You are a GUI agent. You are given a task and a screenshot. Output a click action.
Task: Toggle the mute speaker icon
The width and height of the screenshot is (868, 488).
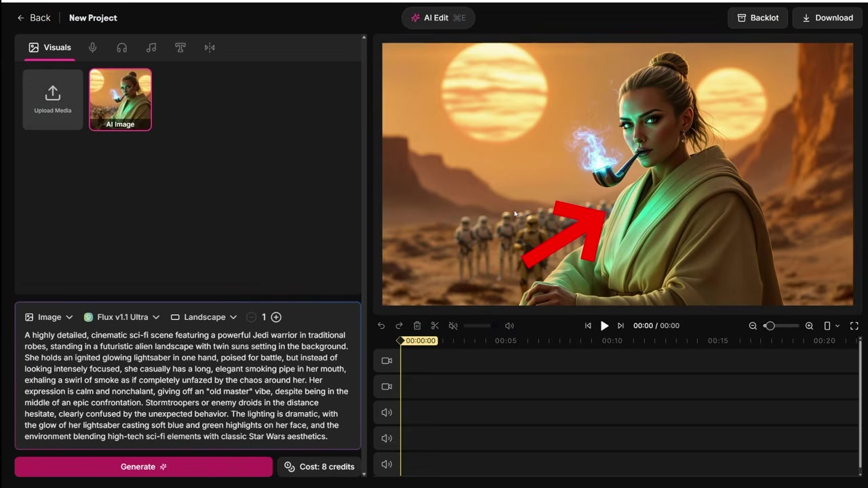click(453, 326)
